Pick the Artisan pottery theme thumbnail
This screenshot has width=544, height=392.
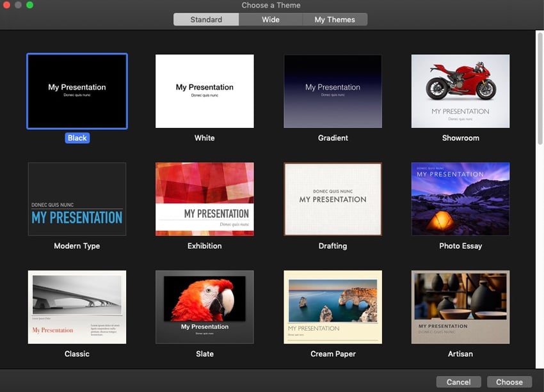coord(460,307)
